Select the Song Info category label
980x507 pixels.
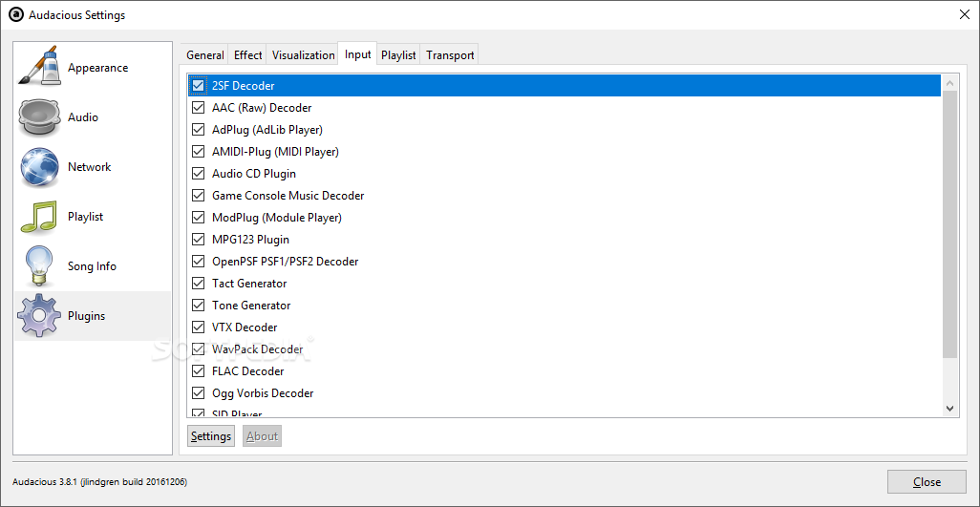92,266
